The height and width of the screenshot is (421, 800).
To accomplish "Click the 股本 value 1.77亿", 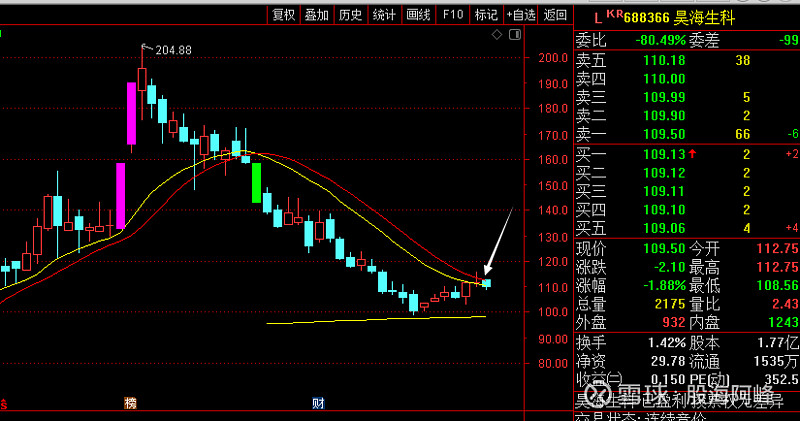I will [778, 343].
